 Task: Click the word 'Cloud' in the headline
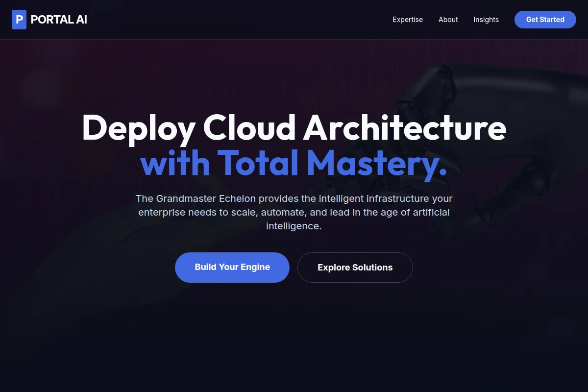pyautogui.click(x=249, y=128)
